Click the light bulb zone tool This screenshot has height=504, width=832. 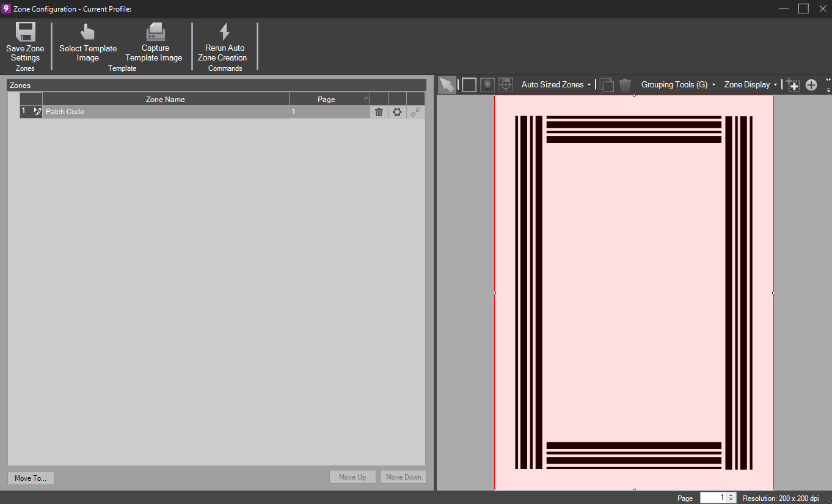[487, 85]
